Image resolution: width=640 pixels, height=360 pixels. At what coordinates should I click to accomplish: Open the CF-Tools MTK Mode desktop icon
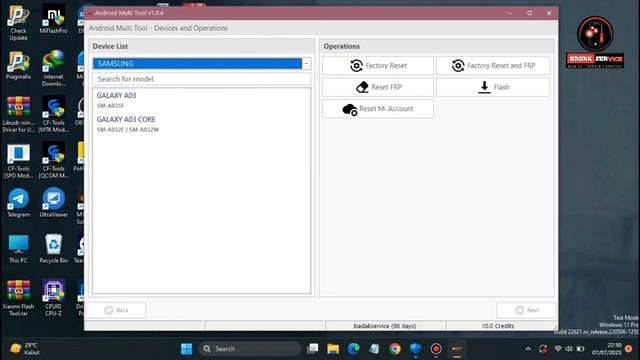53,115
